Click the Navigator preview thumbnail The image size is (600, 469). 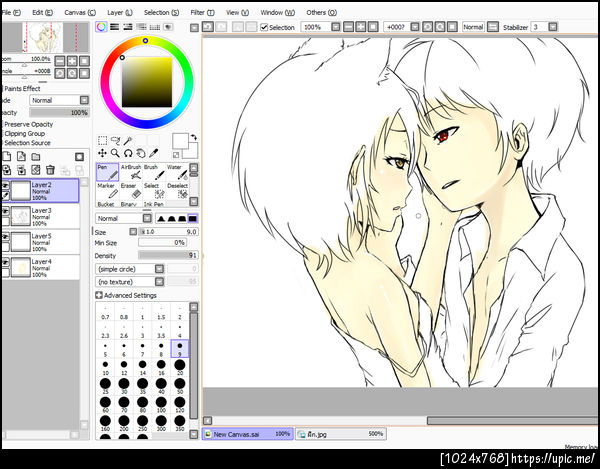click(45, 37)
